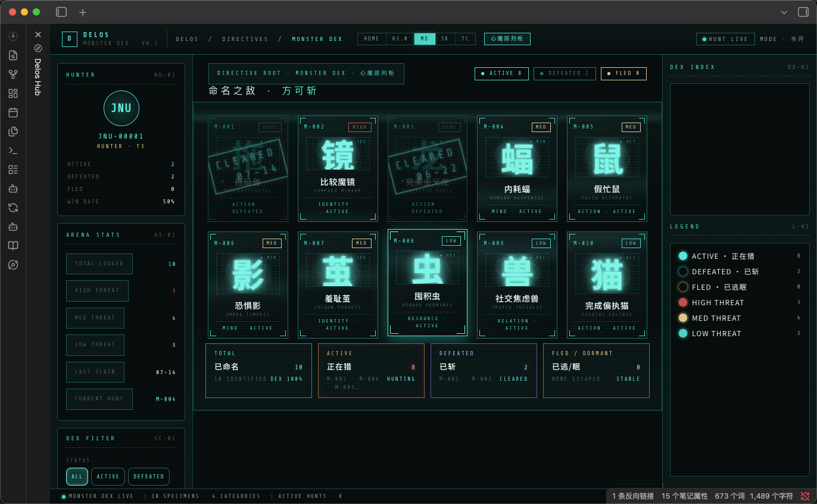Open the 内耗蝠 M-004 card
Viewport: 817px width, 504px height.
[517, 168]
